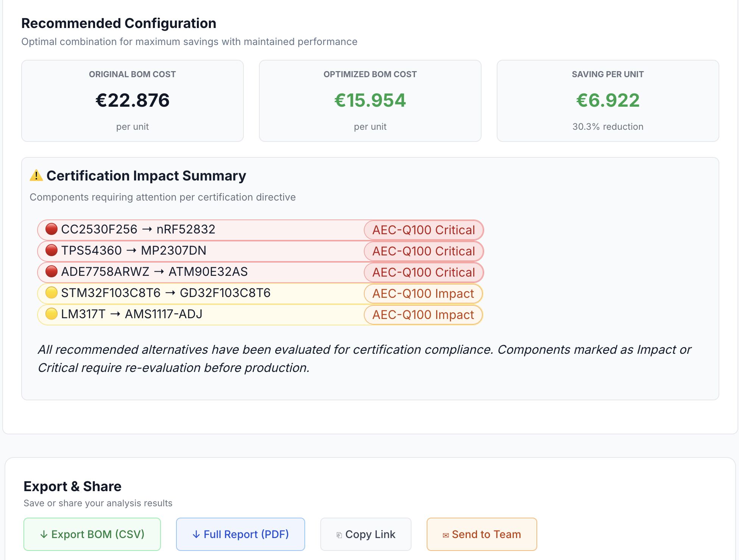
Task: Click the Copy Link button
Action: click(x=366, y=534)
